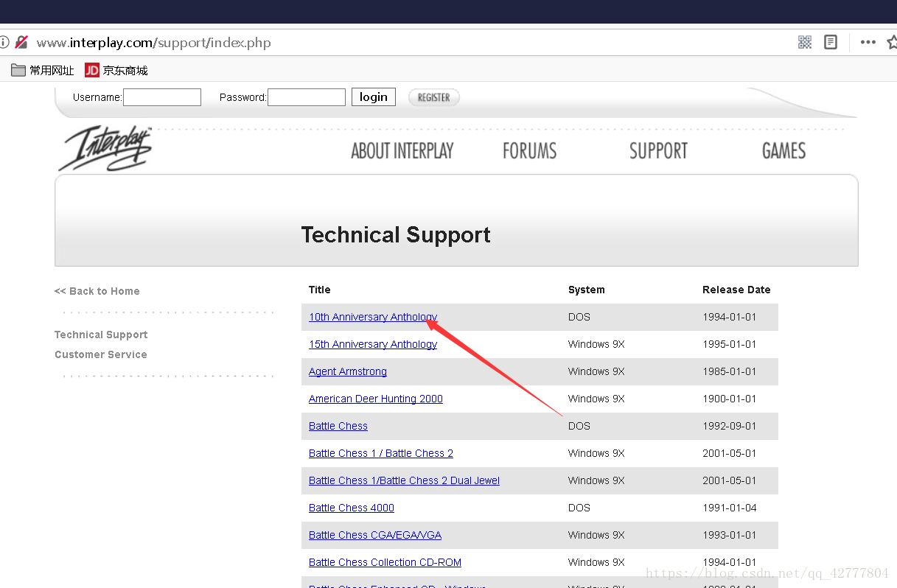This screenshot has width=897, height=588.
Task: Open the QR code icon in address bar
Action: [x=805, y=42]
